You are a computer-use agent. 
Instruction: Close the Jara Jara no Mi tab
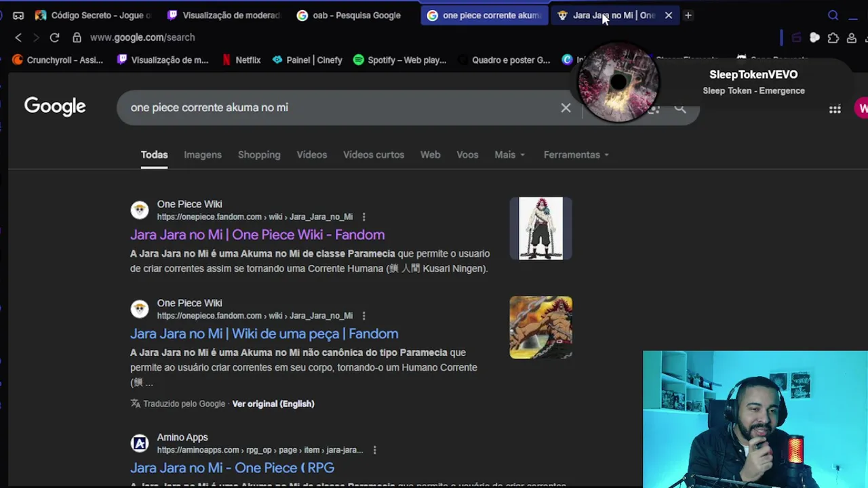[x=669, y=15]
